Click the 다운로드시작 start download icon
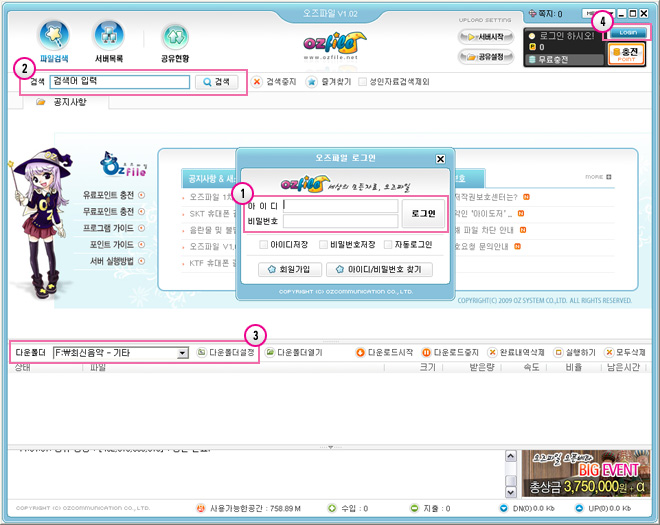The height and width of the screenshot is (525, 660). click(x=360, y=352)
